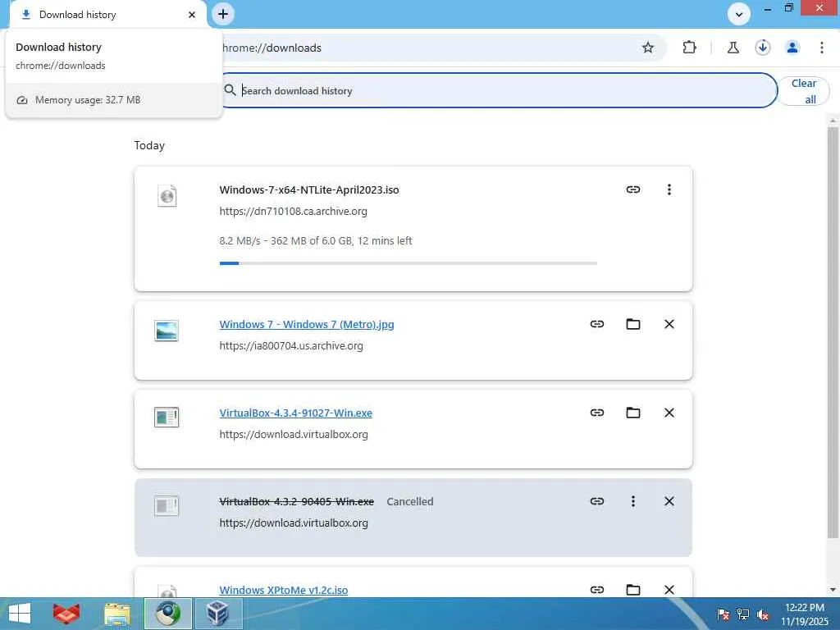Focus the Search download history field
This screenshot has width=840, height=630.
point(498,90)
